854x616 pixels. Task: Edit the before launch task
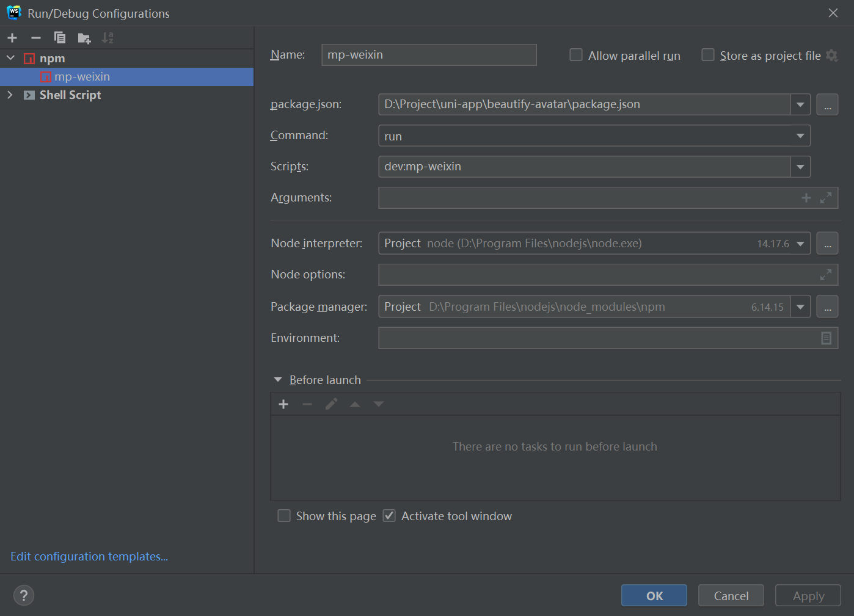(331, 404)
